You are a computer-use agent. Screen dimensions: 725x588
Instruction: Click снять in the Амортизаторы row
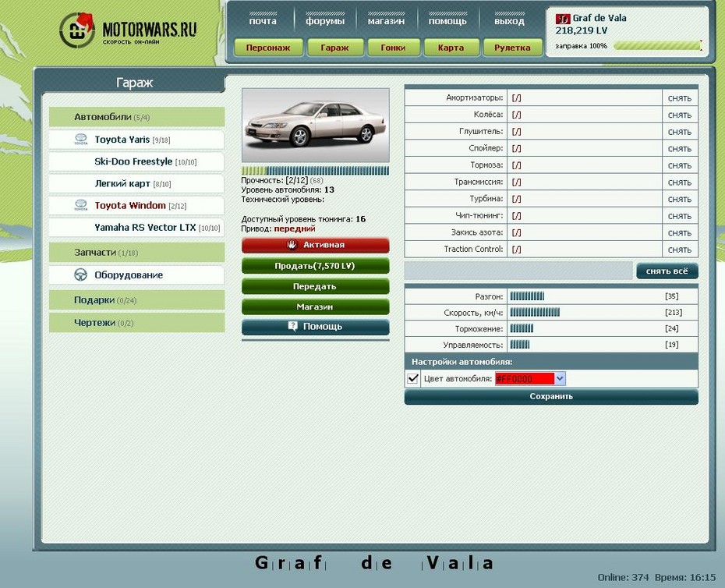(680, 98)
